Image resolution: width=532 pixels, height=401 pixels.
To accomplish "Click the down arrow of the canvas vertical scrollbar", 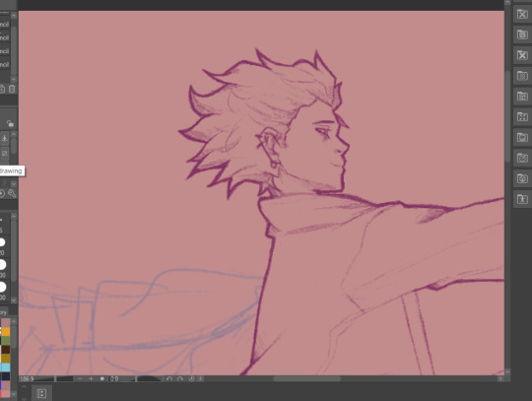I will click(x=507, y=372).
